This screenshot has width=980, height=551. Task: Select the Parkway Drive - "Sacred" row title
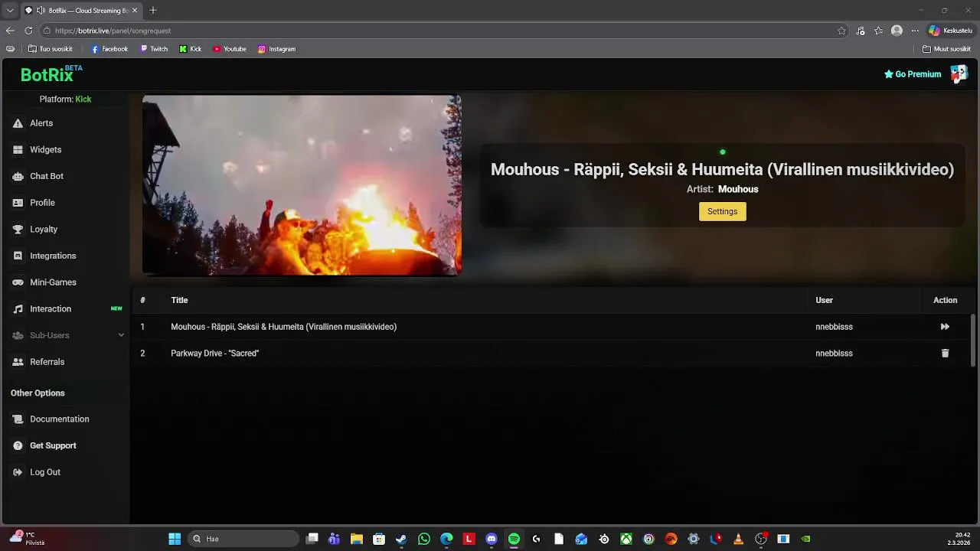(214, 354)
